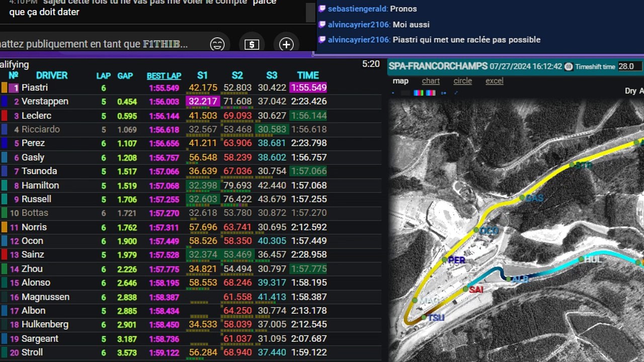This screenshot has width=644, height=362.
Task: Click the TIME column header
Action: (x=308, y=75)
